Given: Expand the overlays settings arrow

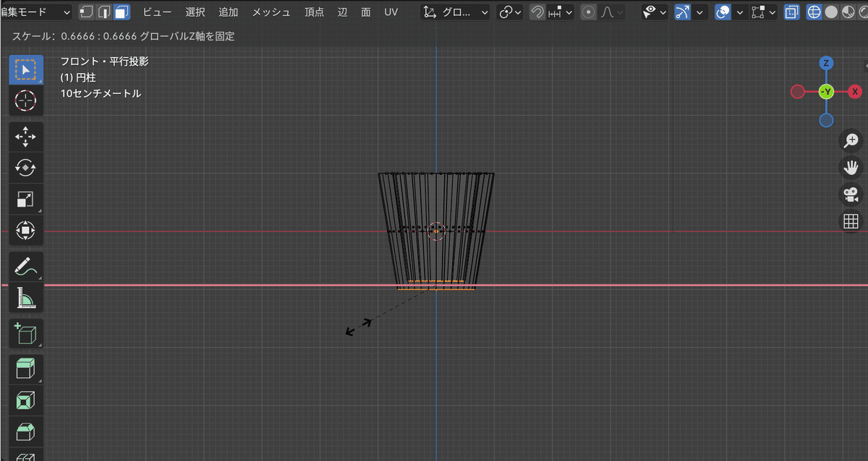Looking at the screenshot, I should tap(739, 12).
